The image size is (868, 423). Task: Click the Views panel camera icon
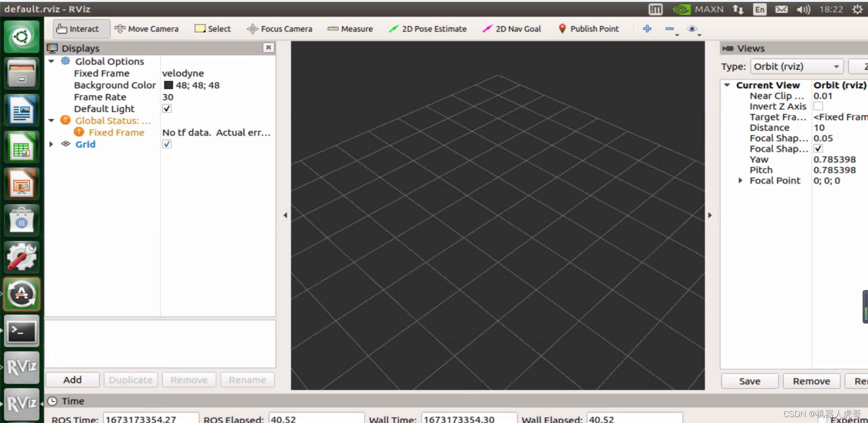point(728,48)
